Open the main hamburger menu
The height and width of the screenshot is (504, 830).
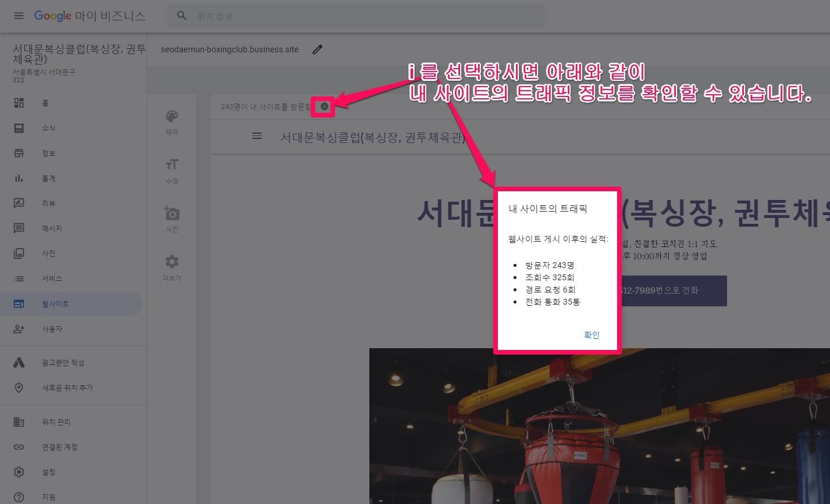(19, 16)
